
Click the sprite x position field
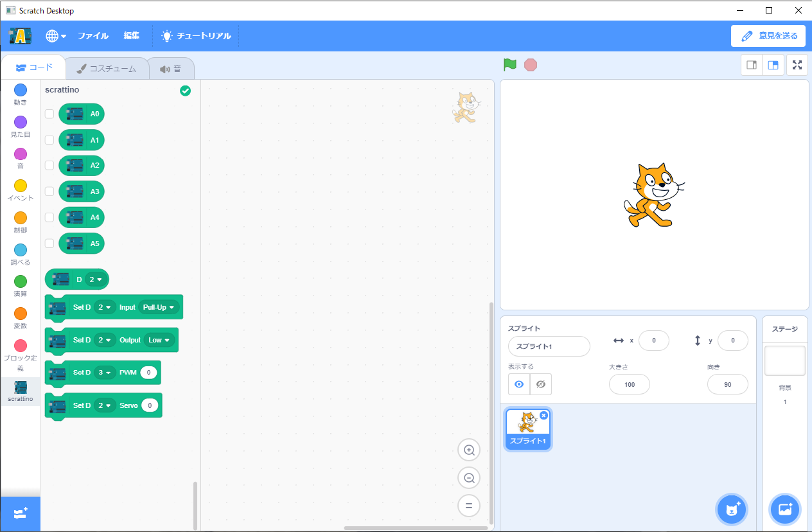(x=654, y=341)
